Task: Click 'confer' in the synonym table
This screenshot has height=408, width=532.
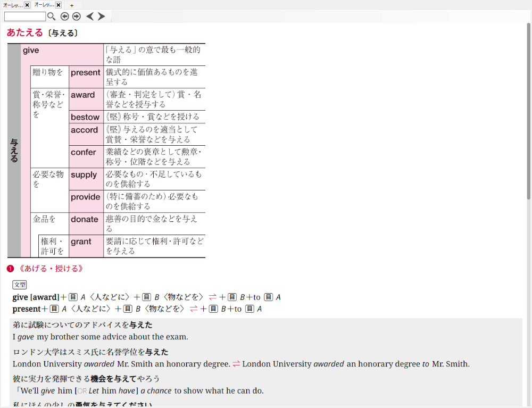Action: [84, 152]
